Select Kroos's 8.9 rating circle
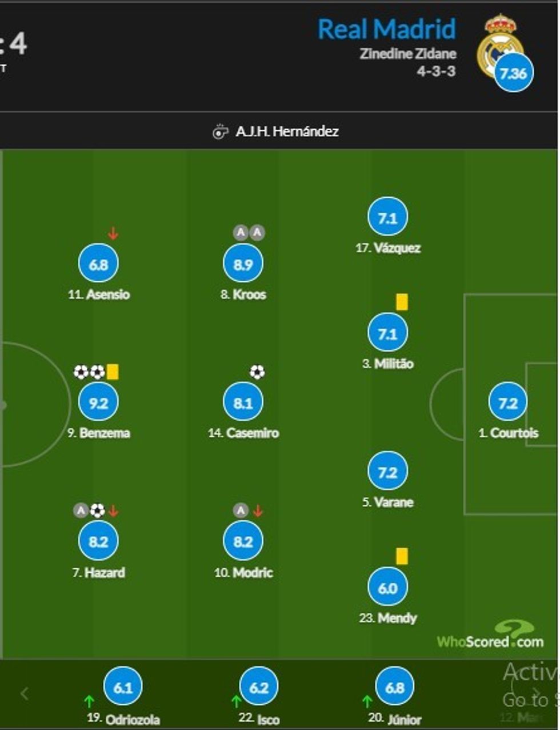The image size is (560, 730). pyautogui.click(x=243, y=264)
